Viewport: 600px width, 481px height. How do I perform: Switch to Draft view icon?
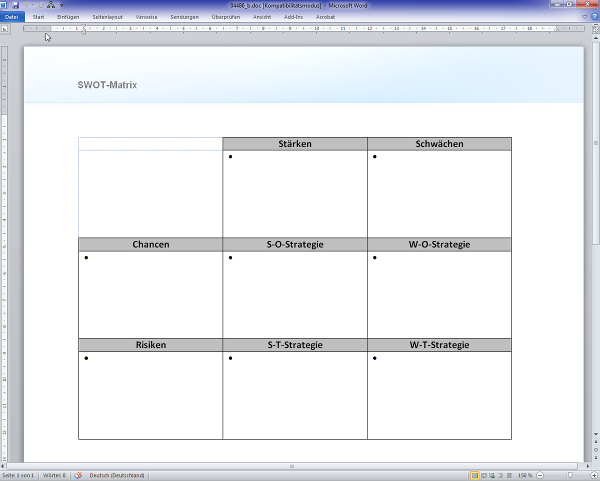click(x=511, y=476)
